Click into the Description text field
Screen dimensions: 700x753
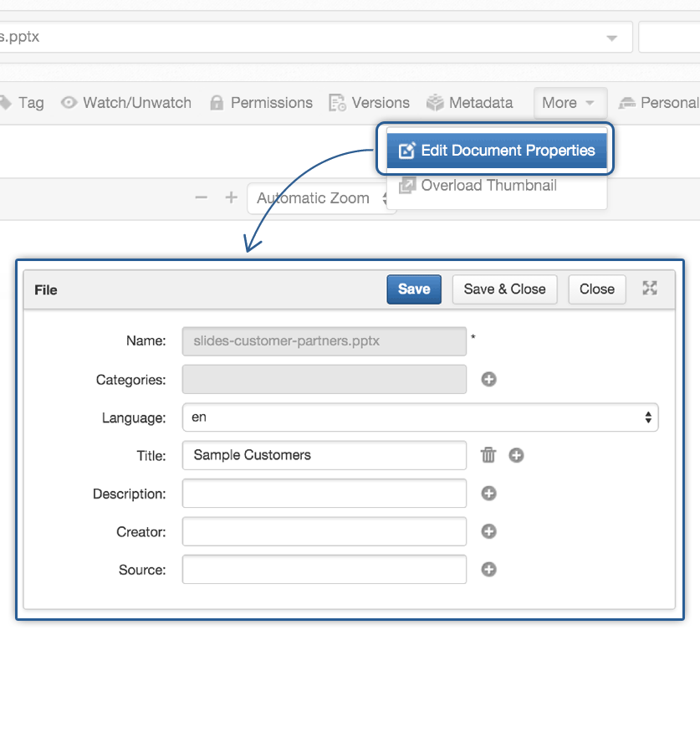pos(324,494)
